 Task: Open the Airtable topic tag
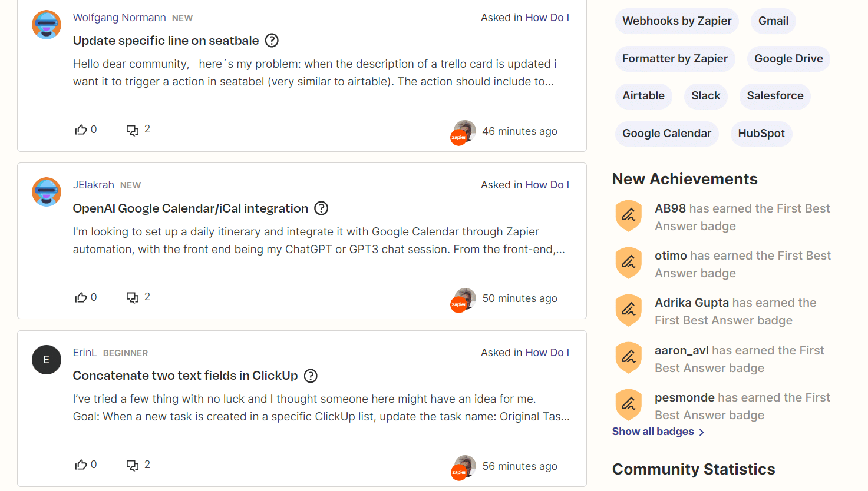pos(643,96)
